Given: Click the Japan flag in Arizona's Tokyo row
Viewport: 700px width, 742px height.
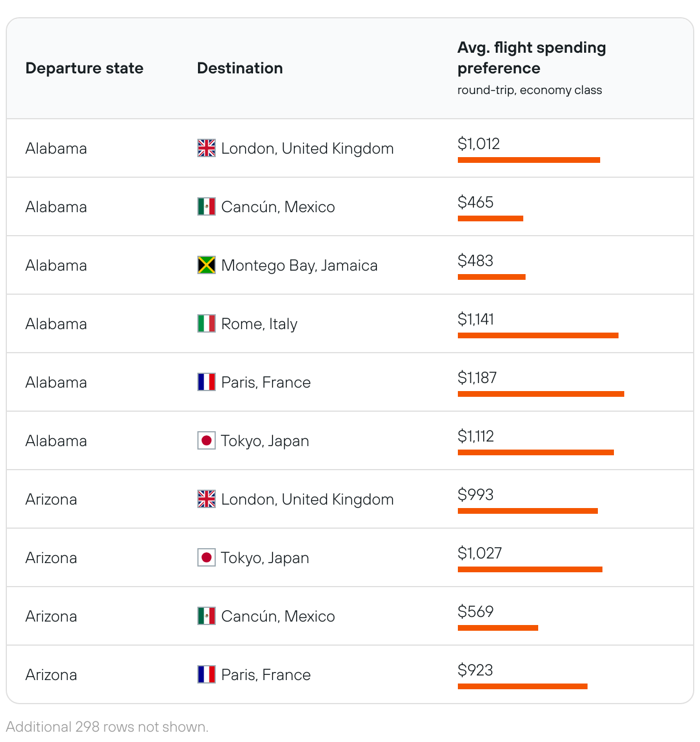Looking at the screenshot, I should 207,557.
